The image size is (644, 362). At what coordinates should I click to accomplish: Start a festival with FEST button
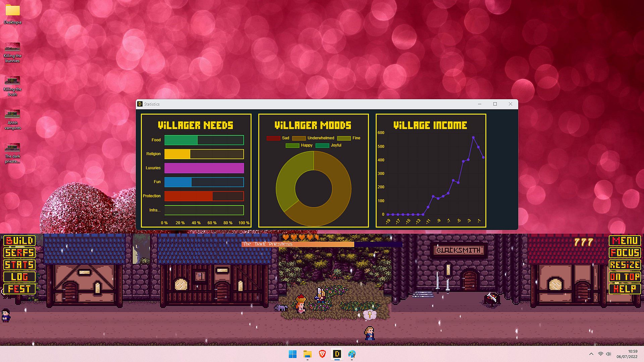tap(19, 289)
